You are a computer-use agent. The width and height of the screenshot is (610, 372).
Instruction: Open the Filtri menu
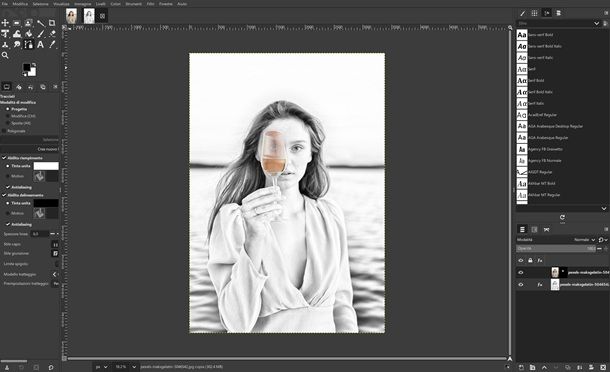tap(151, 4)
